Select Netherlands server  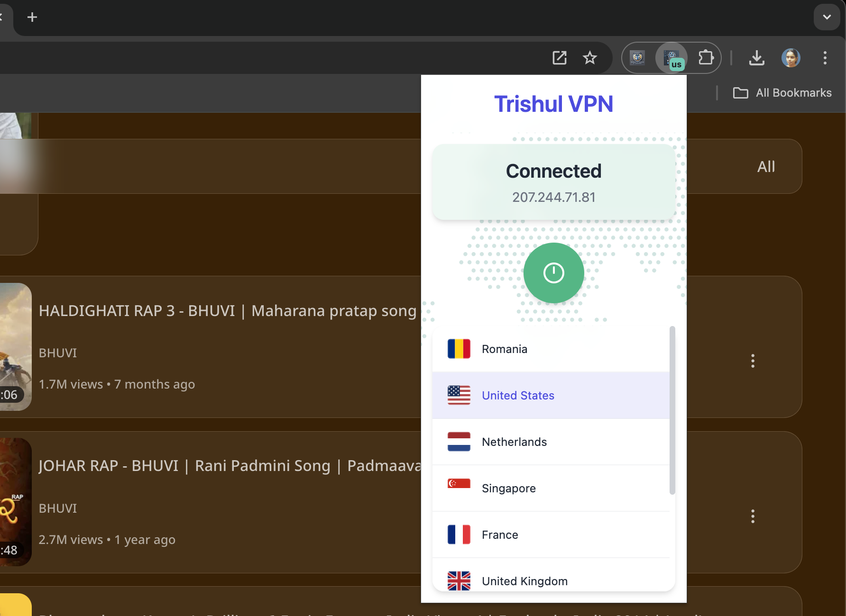point(551,442)
